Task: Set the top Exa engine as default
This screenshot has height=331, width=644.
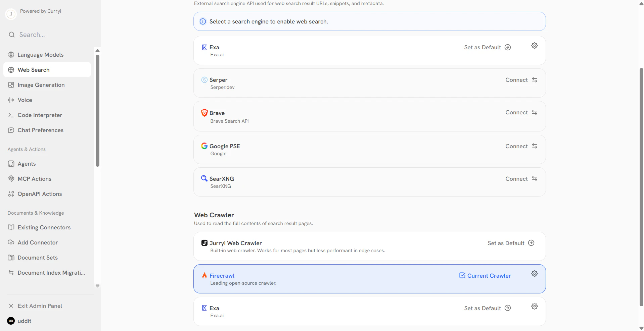Action: (487, 47)
